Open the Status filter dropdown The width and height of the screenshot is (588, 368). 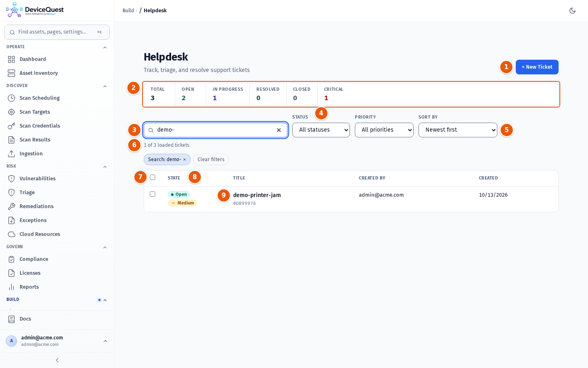pyautogui.click(x=321, y=130)
